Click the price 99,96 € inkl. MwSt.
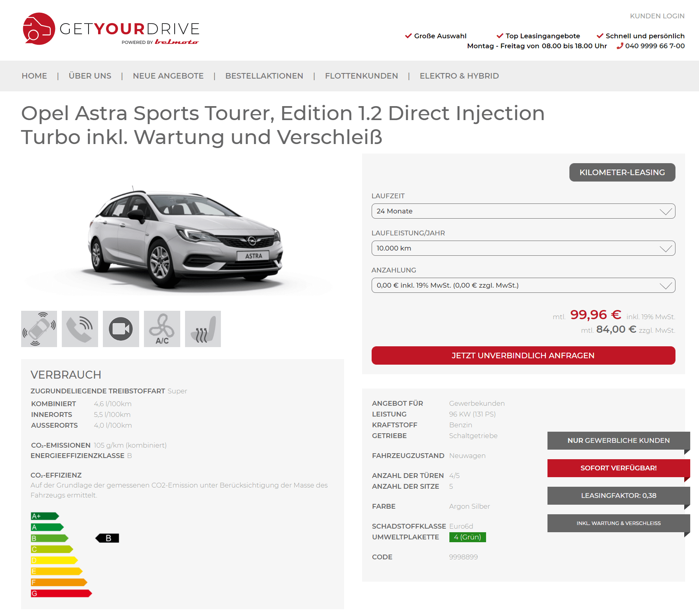 [x=596, y=315]
